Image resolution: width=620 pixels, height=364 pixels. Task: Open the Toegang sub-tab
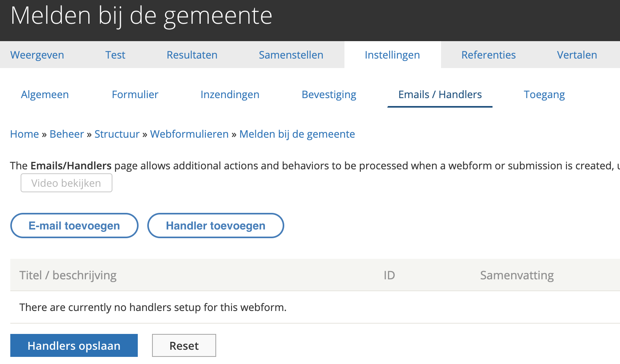pos(544,95)
